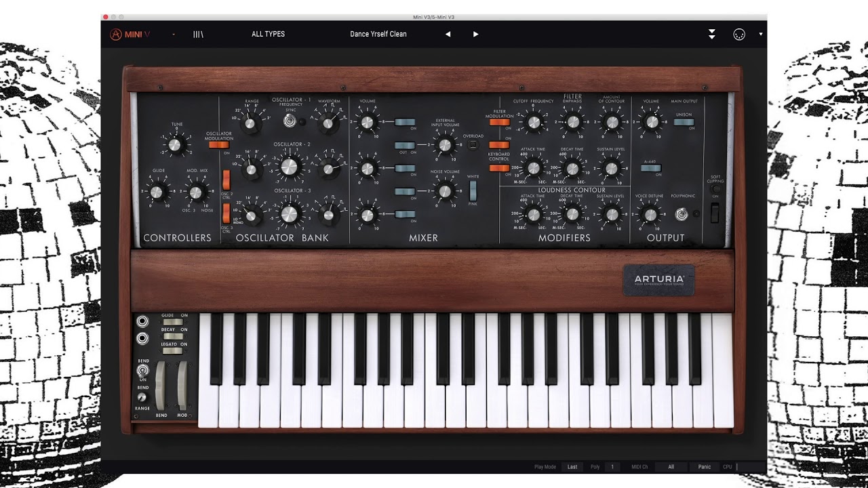This screenshot has height=488, width=868.
Task: Click the External Input Volume knob
Action: tap(445, 145)
